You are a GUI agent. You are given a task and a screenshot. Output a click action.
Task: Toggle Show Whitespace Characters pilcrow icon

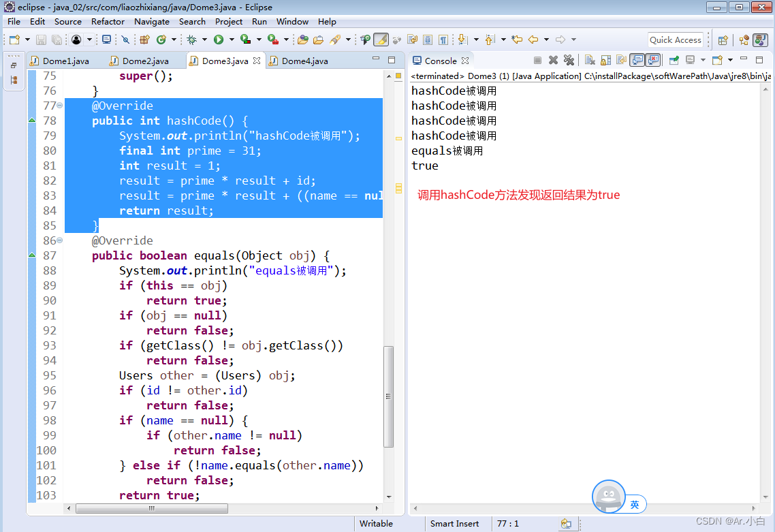[x=443, y=40]
